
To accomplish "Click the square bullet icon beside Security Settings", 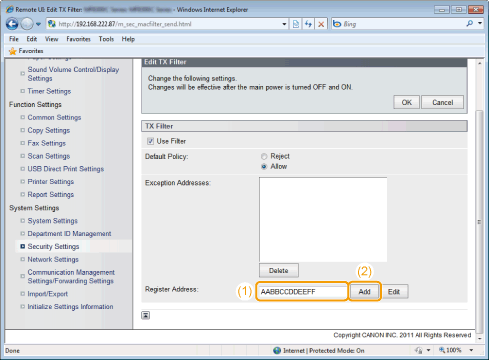I will point(22,247).
